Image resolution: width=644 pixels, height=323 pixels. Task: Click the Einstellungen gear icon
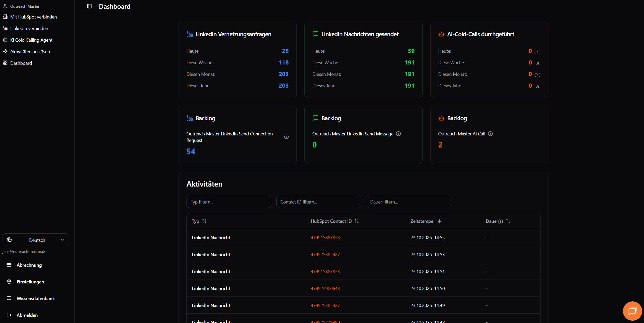(9, 282)
